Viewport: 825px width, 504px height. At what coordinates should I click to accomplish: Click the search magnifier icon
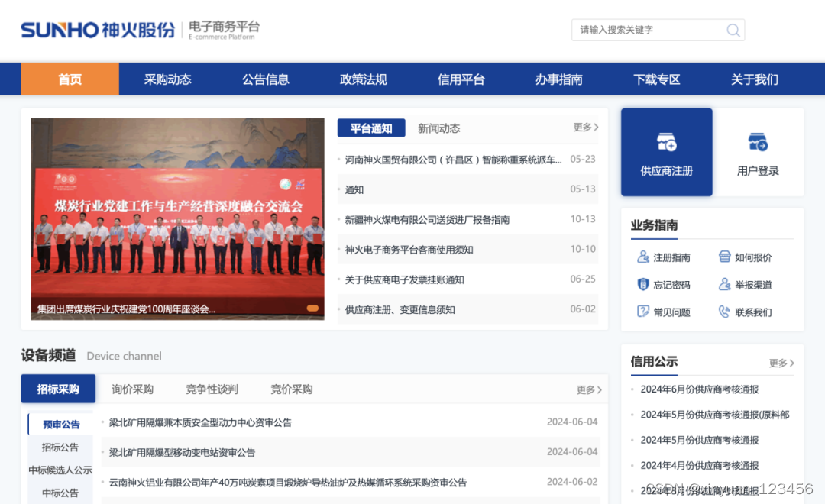(x=733, y=30)
